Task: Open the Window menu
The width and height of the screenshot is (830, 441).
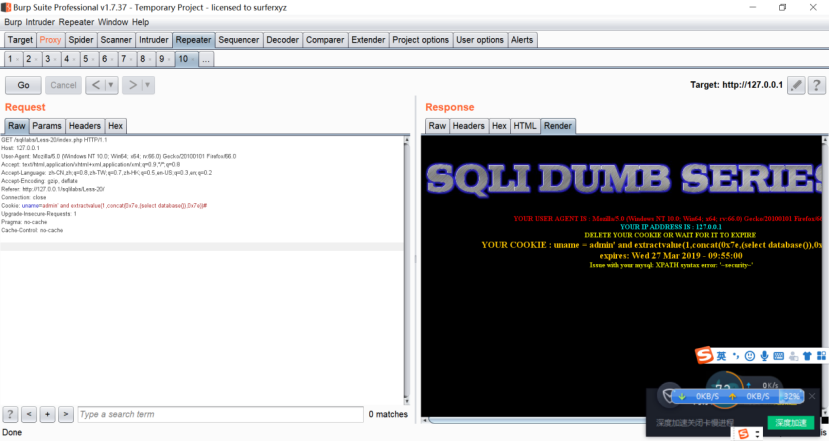Action: 113,22
